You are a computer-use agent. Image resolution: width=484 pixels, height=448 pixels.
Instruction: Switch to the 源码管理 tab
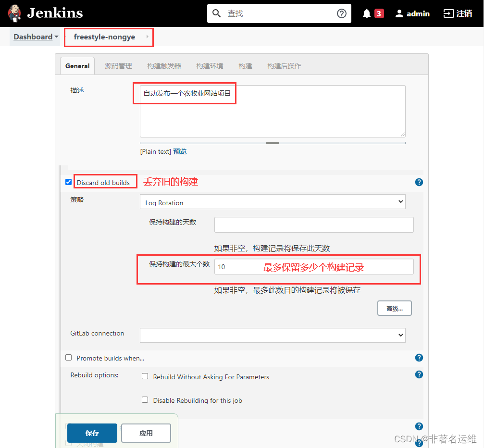coord(118,66)
